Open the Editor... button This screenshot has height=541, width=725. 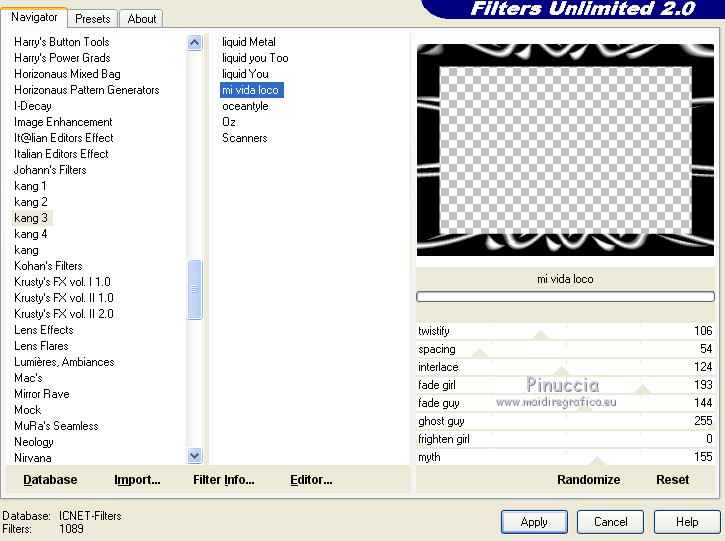coord(311,480)
